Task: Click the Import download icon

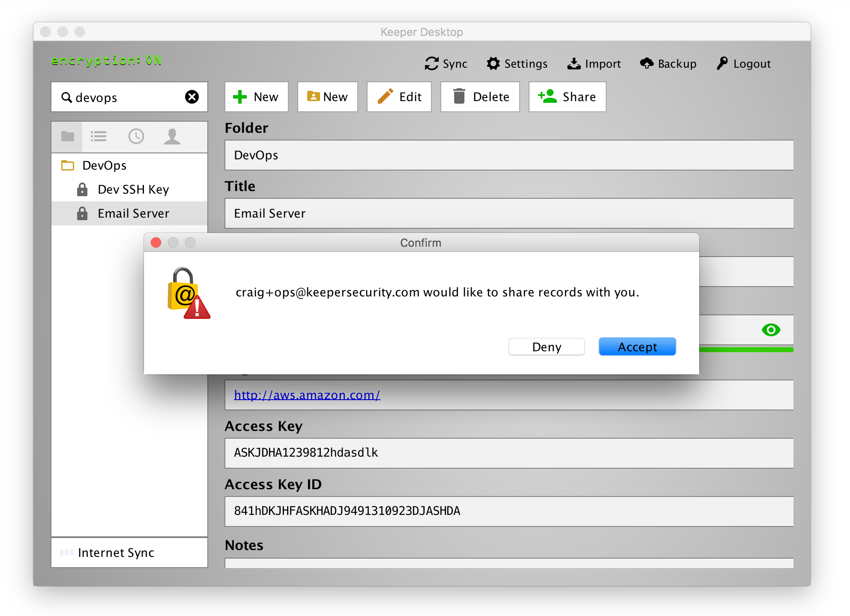Action: 574,63
